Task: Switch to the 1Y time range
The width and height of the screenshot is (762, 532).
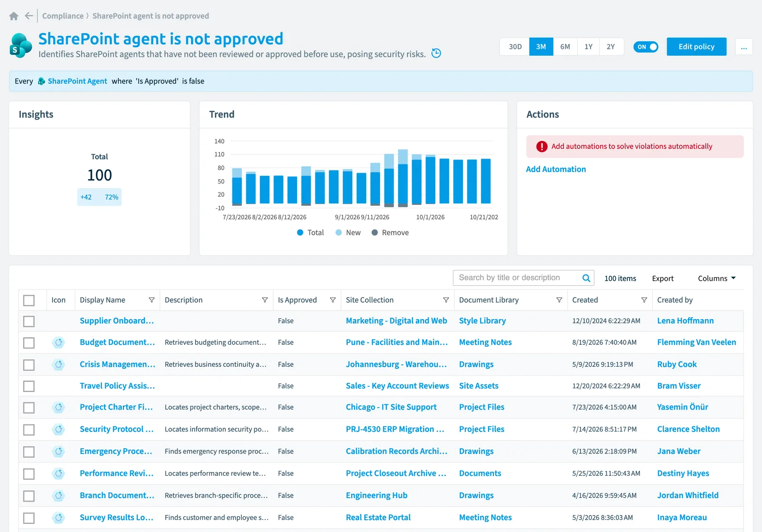Action: point(589,47)
